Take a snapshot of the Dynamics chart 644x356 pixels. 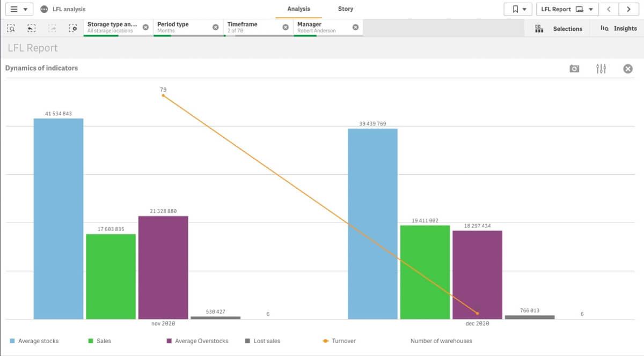point(574,69)
